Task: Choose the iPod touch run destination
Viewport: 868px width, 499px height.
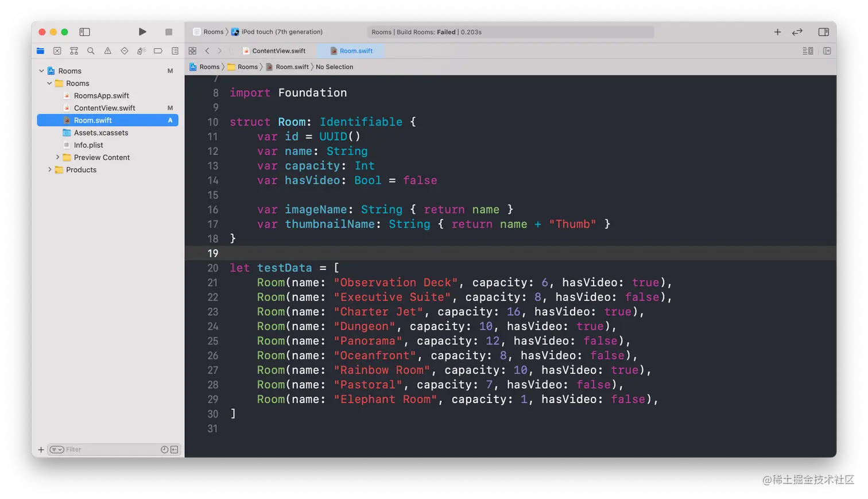Action: (x=277, y=32)
